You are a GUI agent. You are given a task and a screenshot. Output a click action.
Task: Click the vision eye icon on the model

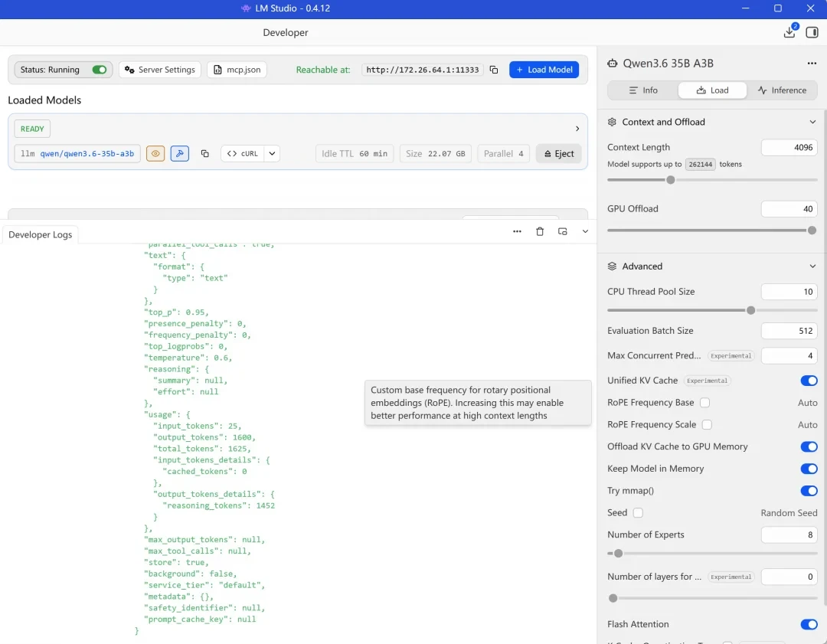tap(155, 153)
